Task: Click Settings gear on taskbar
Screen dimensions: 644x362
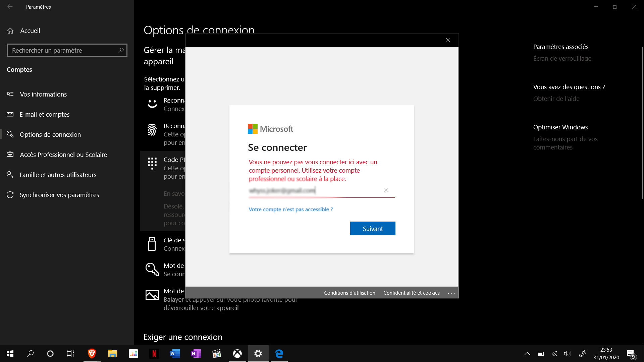Action: click(258, 354)
